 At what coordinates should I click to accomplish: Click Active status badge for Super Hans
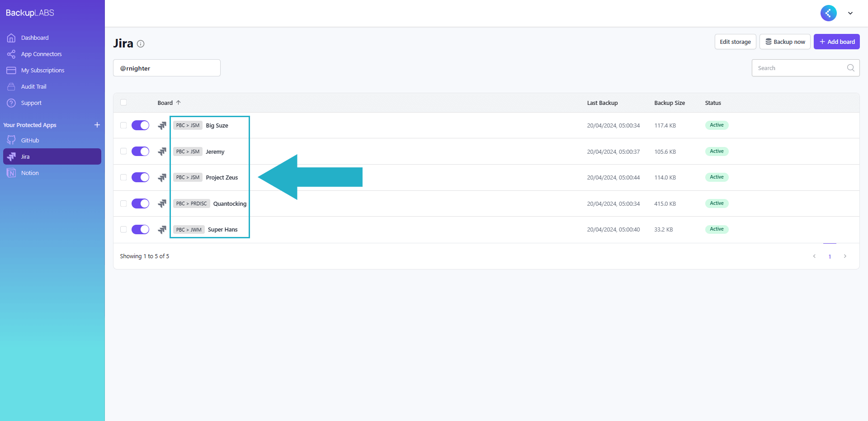717,229
